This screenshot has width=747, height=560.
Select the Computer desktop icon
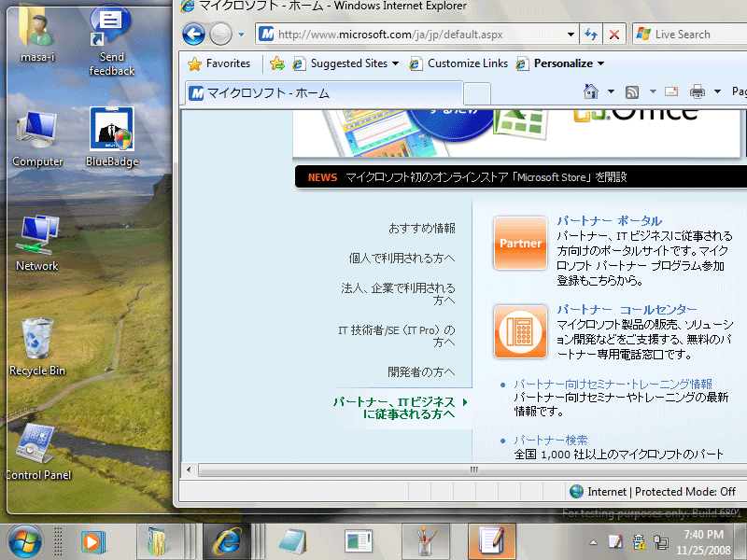37,138
